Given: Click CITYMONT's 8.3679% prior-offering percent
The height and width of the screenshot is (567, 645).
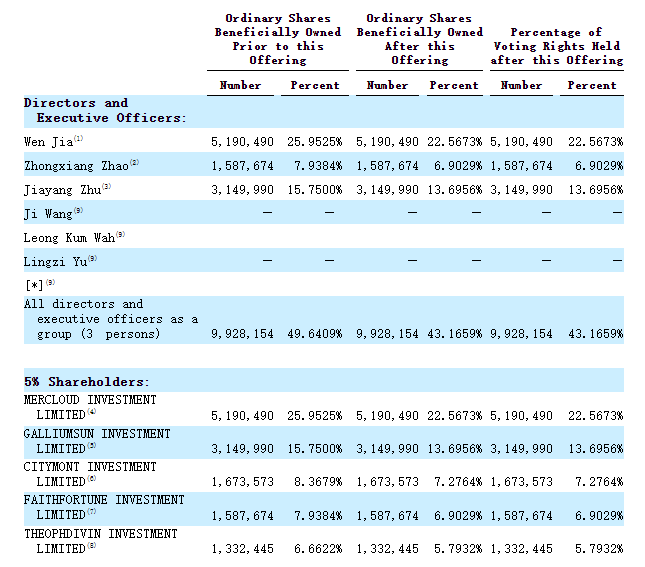Looking at the screenshot, I should (x=318, y=482).
